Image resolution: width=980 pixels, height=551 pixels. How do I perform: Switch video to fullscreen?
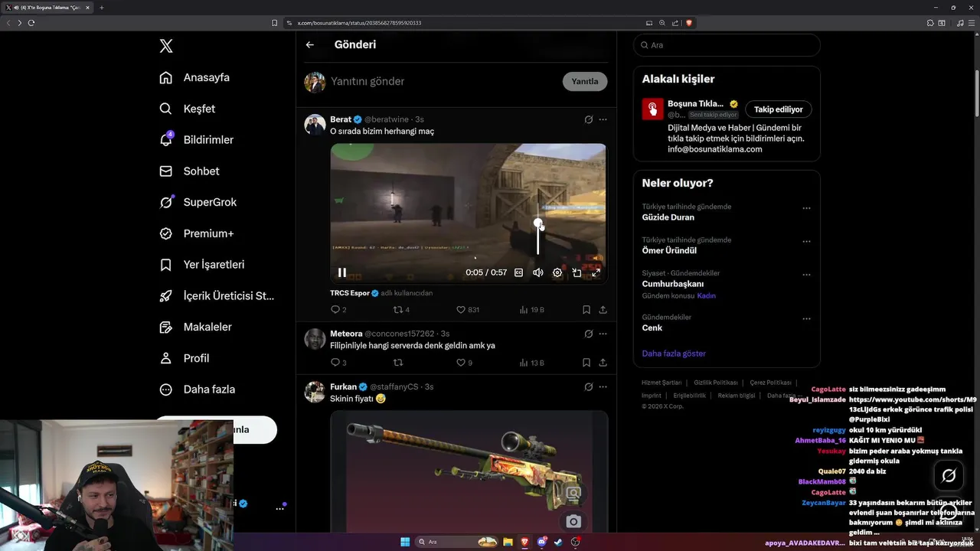tap(596, 272)
